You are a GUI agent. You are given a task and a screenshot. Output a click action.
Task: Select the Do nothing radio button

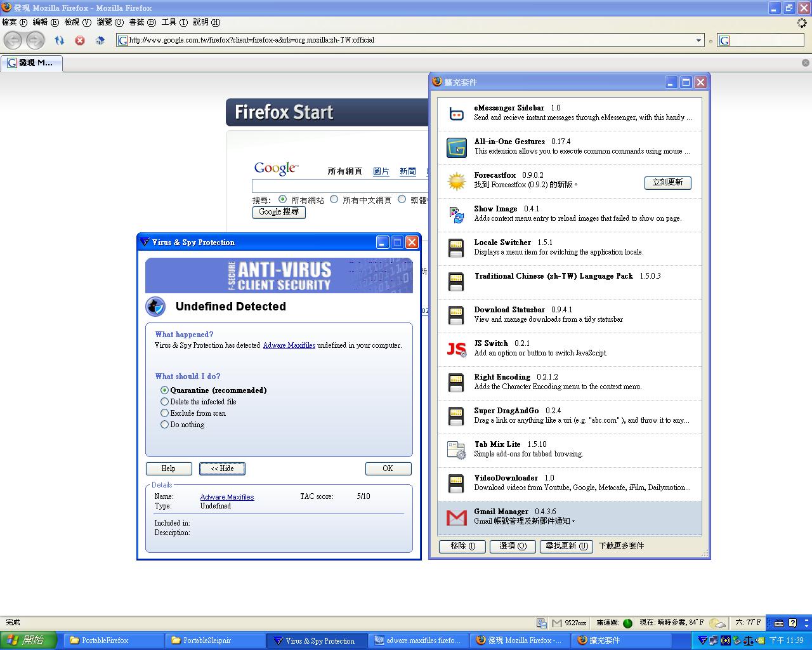click(165, 425)
